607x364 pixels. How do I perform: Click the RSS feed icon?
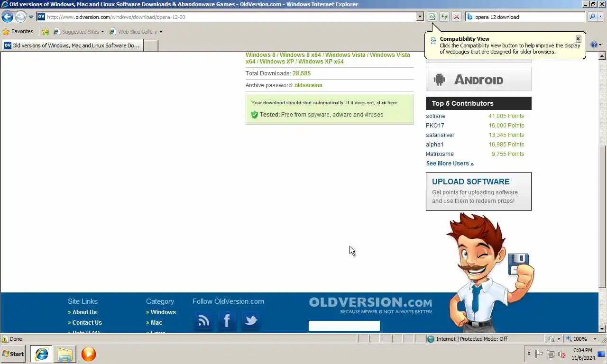tap(204, 321)
